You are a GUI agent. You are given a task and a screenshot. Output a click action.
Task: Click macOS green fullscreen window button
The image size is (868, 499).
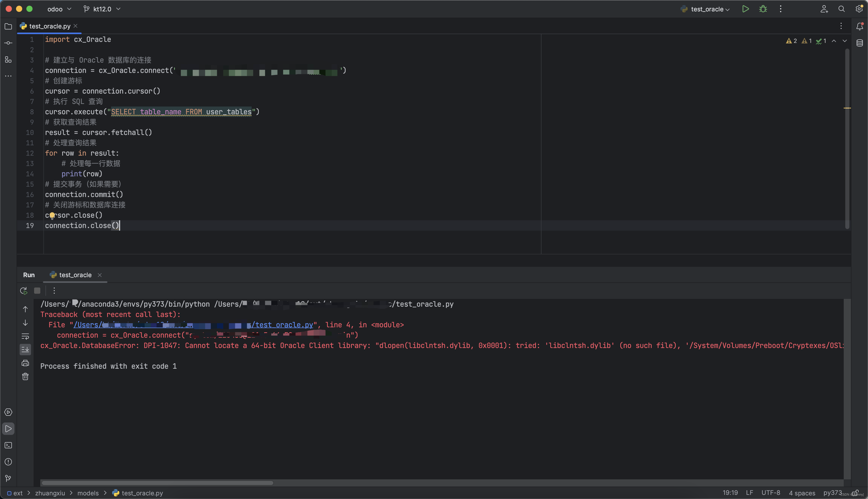(29, 9)
